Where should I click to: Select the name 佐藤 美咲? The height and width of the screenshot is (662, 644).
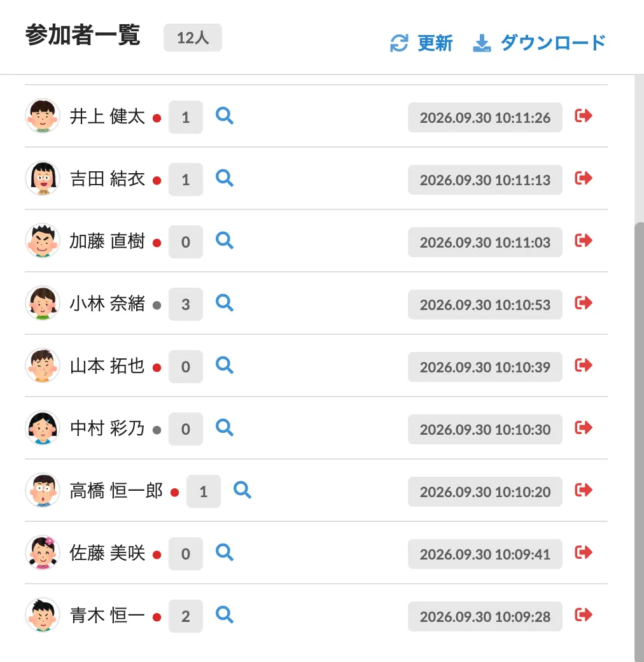click(x=107, y=553)
